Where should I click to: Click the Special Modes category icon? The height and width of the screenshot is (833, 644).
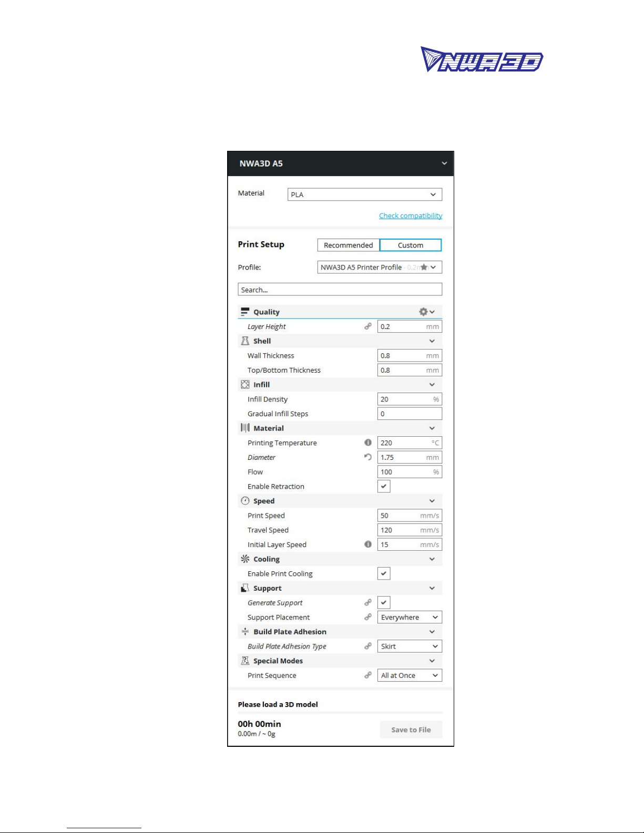(x=245, y=661)
